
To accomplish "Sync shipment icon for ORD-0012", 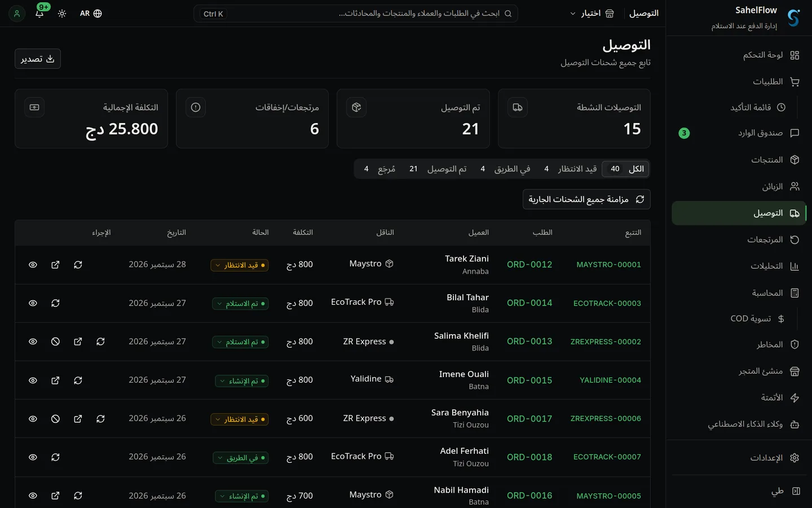I will pyautogui.click(x=78, y=265).
